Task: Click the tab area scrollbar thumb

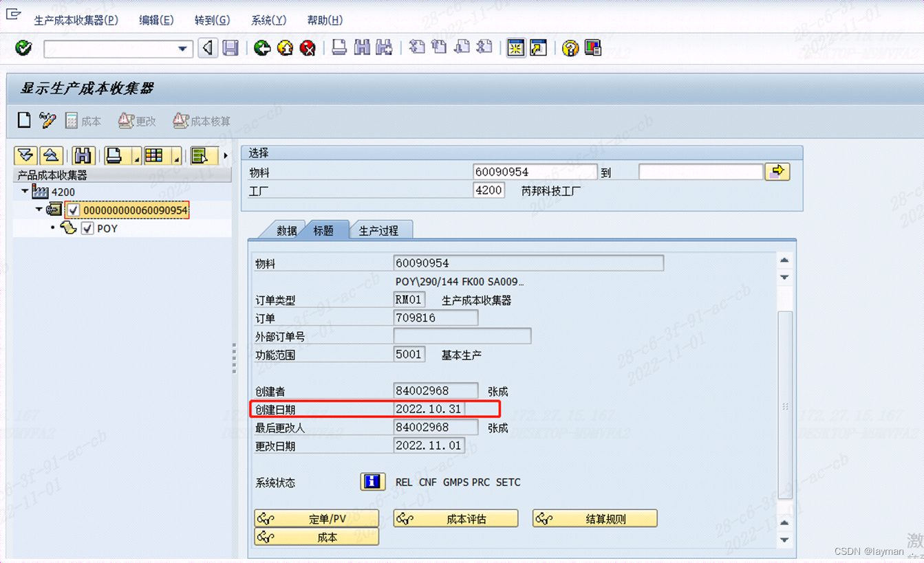Action: (784, 405)
